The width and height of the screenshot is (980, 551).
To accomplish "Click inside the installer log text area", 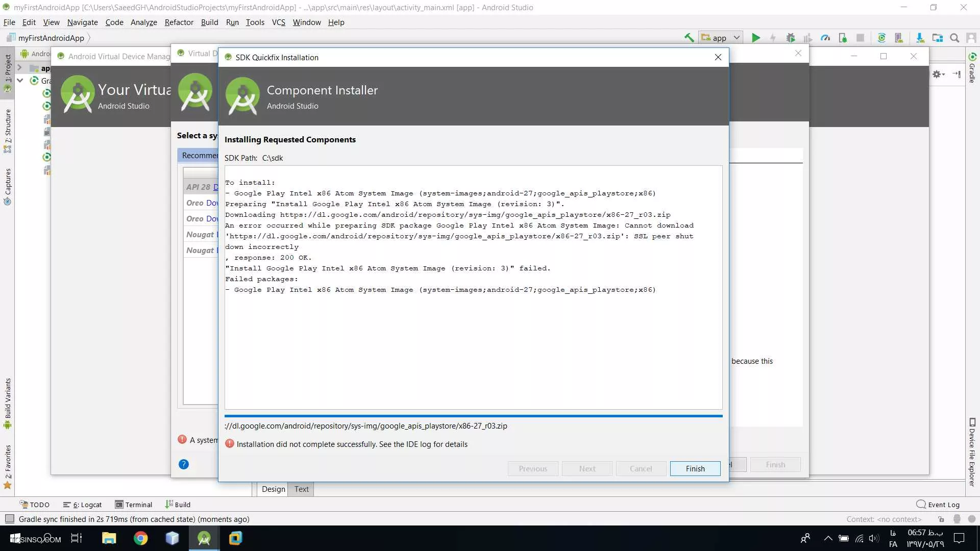I will 473,287.
